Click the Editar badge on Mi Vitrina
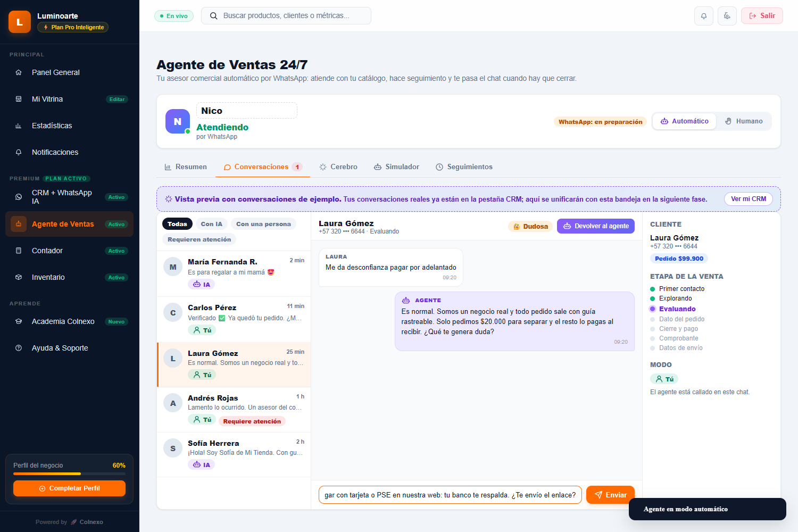The width and height of the screenshot is (798, 532). click(117, 99)
